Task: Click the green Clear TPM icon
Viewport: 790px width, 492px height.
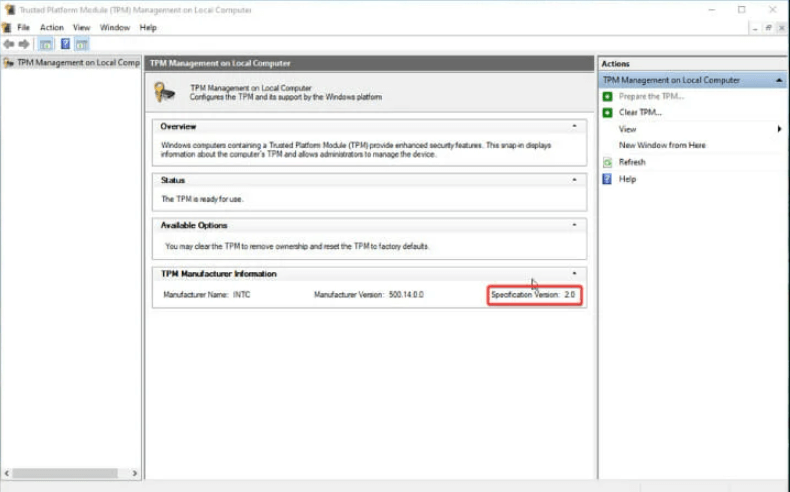Action: pyautogui.click(x=608, y=112)
